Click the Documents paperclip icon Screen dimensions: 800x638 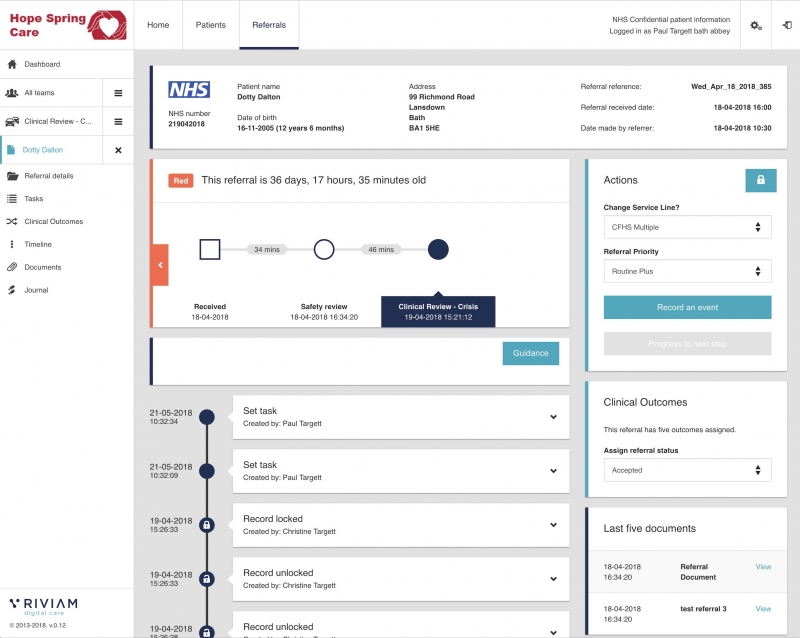click(12, 267)
